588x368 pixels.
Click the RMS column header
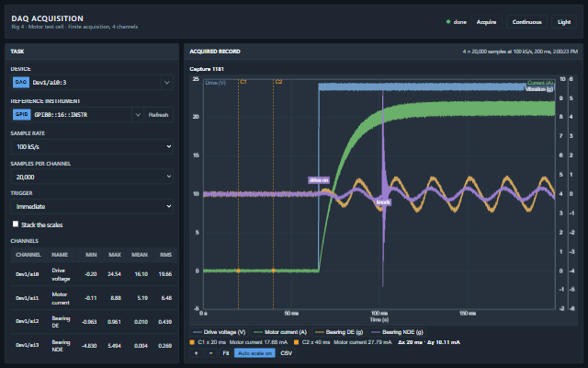pos(165,255)
